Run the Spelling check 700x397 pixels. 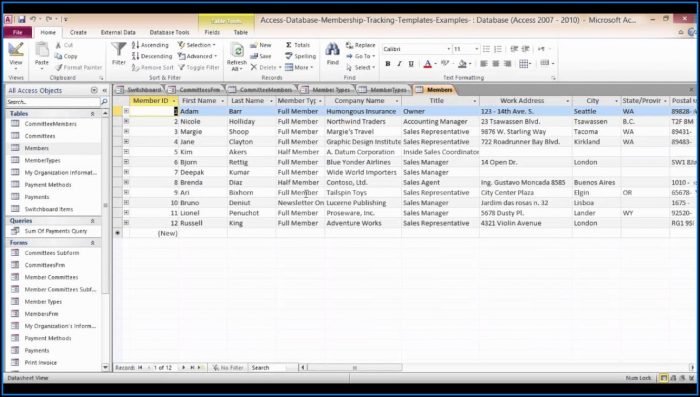tap(300, 56)
